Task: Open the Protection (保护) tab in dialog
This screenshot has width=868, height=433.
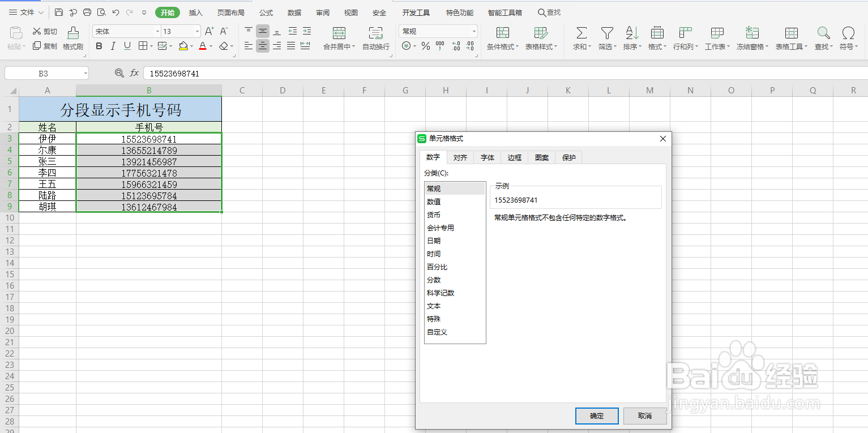Action: 569,158
